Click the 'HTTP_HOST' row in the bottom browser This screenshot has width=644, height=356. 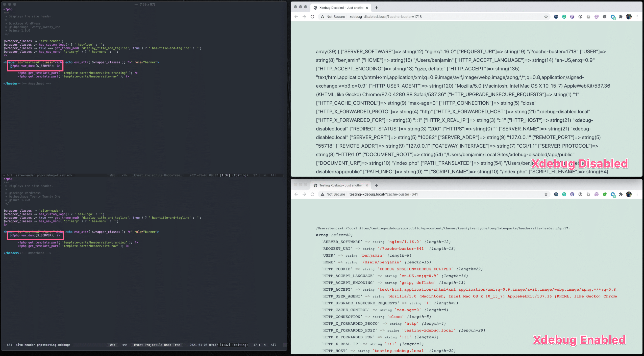click(x=388, y=351)
